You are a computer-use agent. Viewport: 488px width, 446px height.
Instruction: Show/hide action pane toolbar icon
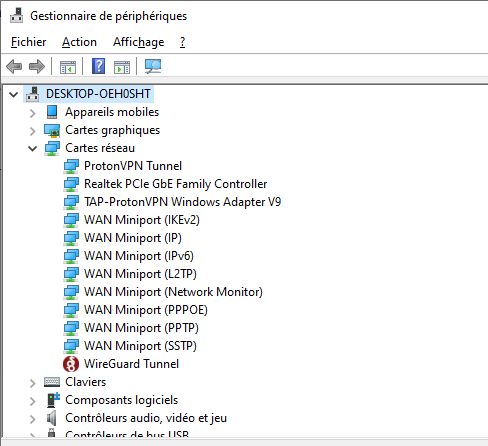pyautogui.click(x=122, y=67)
